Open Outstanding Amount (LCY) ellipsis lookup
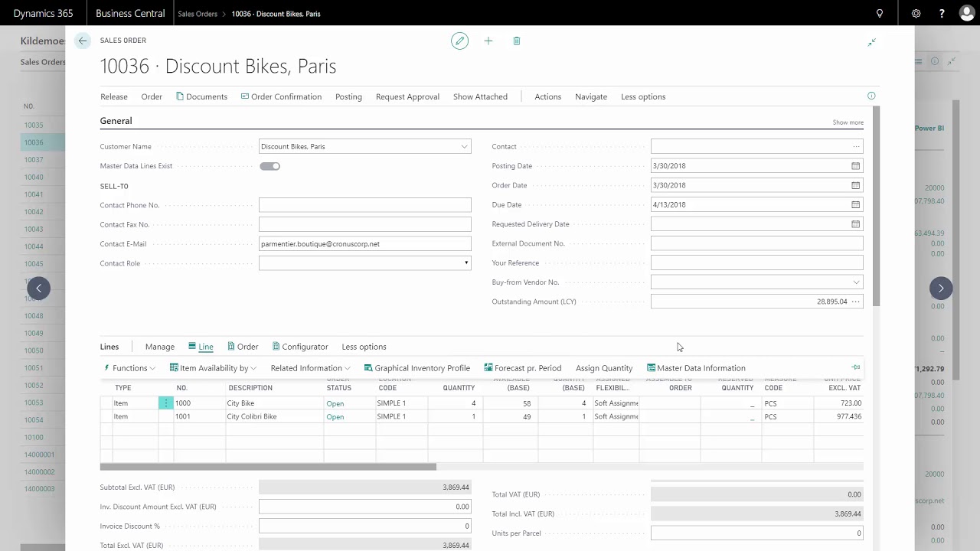 pos(856,302)
